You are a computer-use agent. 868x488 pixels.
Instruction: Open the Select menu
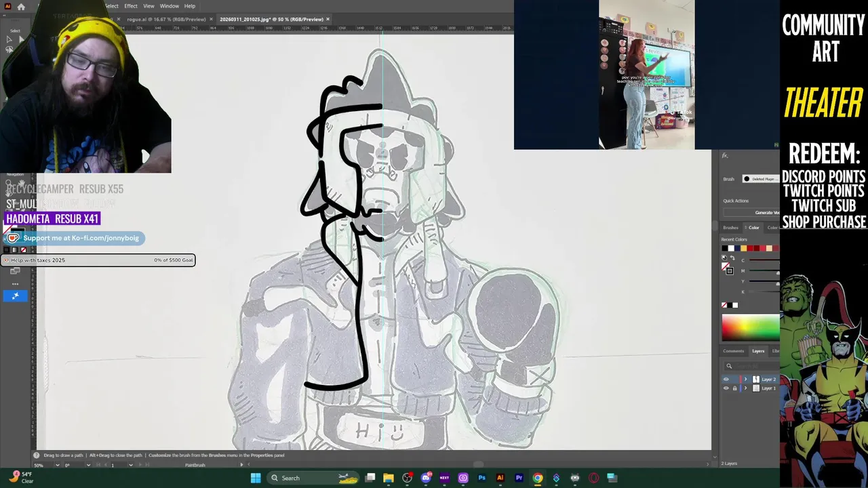[112, 6]
